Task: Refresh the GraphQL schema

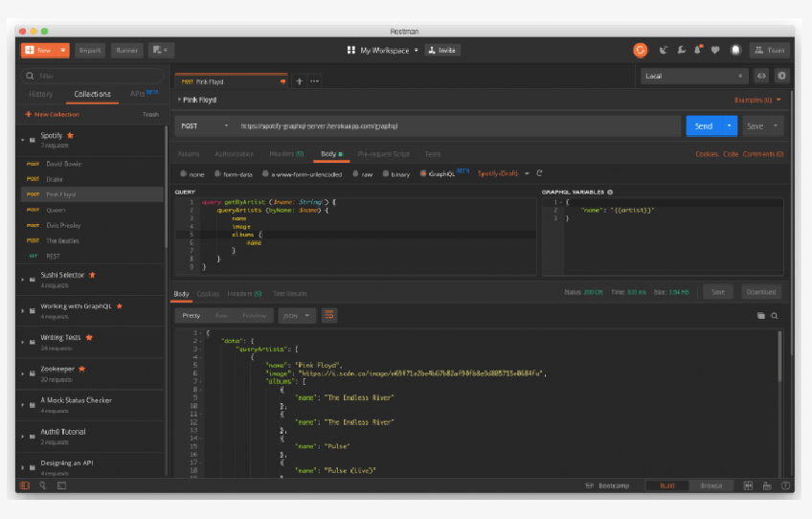Action: pos(539,173)
